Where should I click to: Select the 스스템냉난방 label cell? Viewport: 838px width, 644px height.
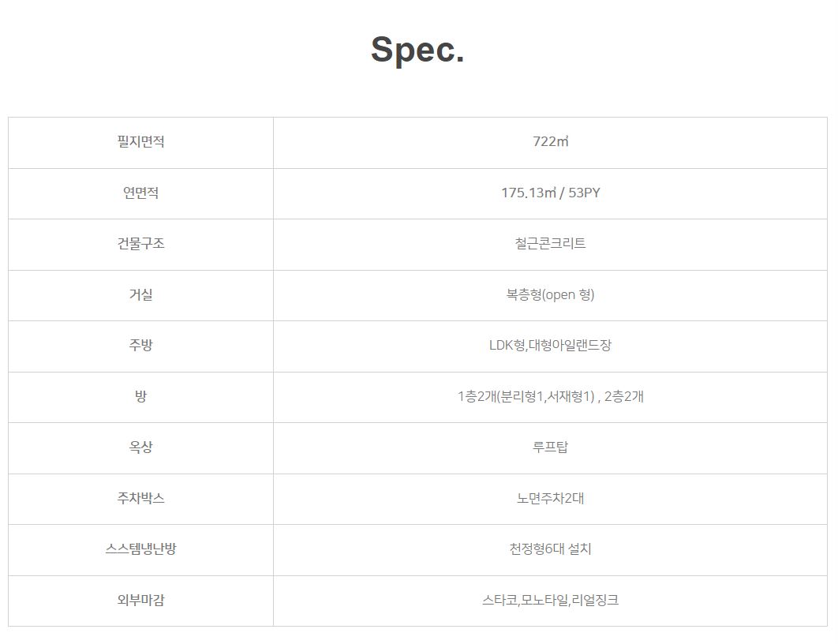tap(140, 550)
